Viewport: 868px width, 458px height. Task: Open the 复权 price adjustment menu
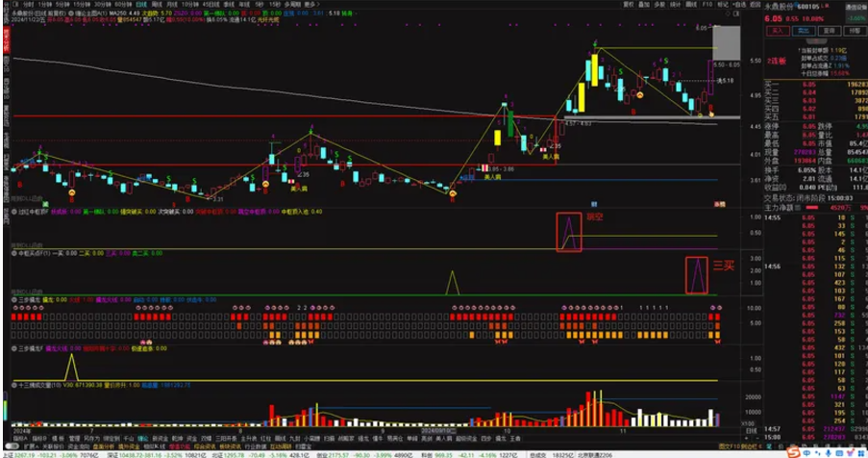(x=628, y=4)
